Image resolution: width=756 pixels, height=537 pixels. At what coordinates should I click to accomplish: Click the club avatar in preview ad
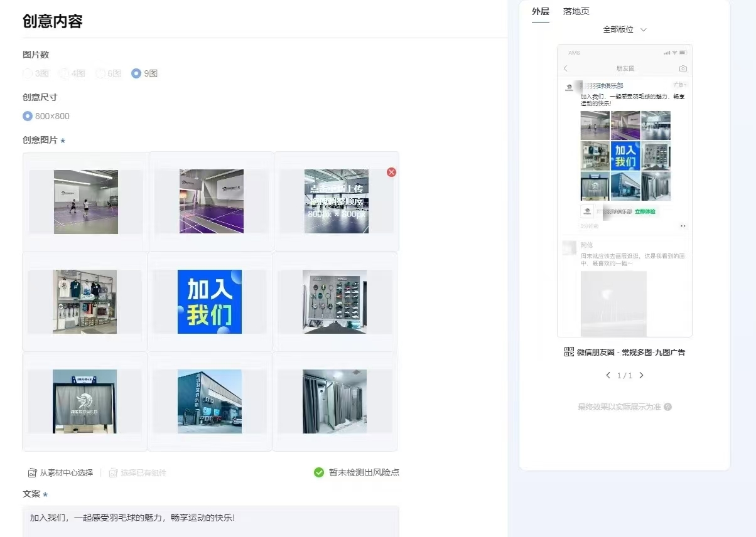pyautogui.click(x=569, y=87)
